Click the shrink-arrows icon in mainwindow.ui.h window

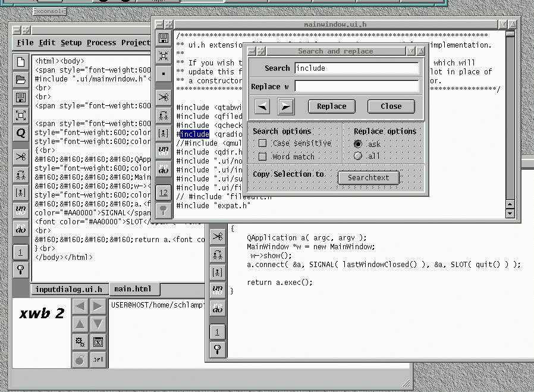pyautogui.click(x=164, y=56)
